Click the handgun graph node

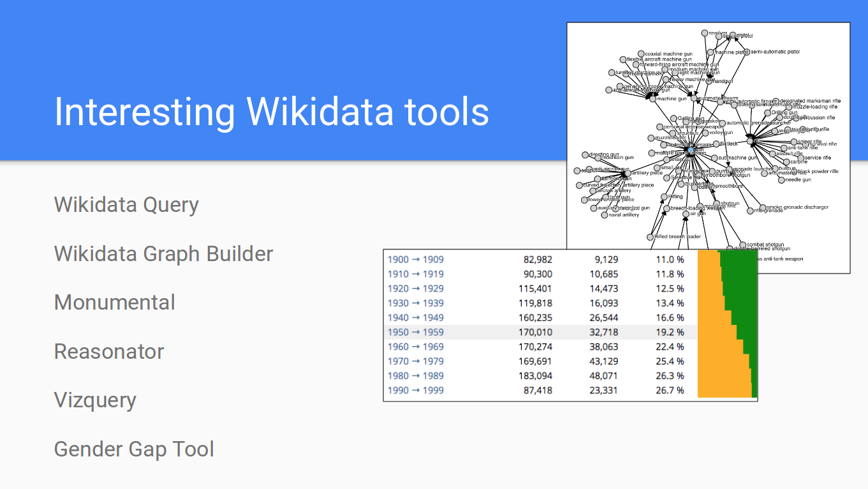click(x=710, y=82)
